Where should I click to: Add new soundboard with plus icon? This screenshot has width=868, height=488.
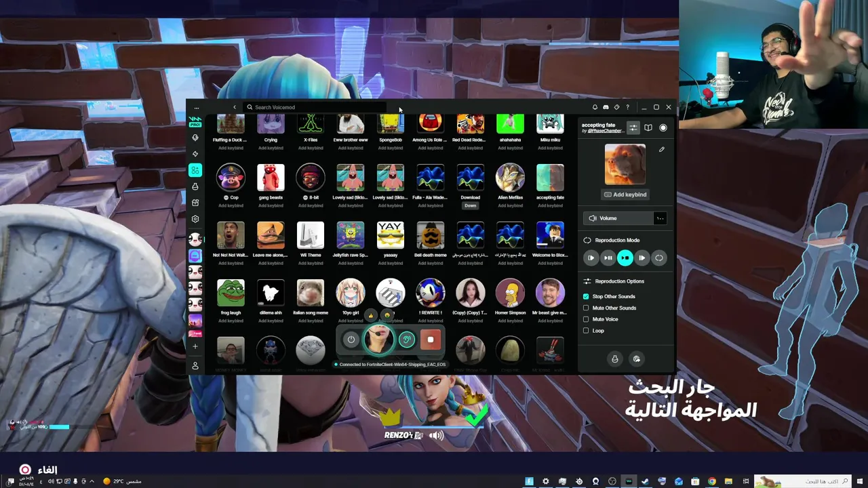[x=195, y=346]
